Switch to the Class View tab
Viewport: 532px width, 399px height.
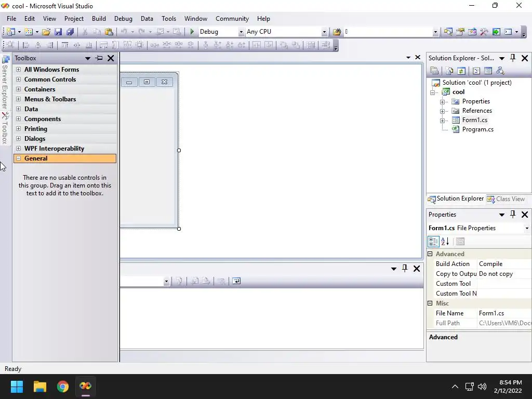506,199
